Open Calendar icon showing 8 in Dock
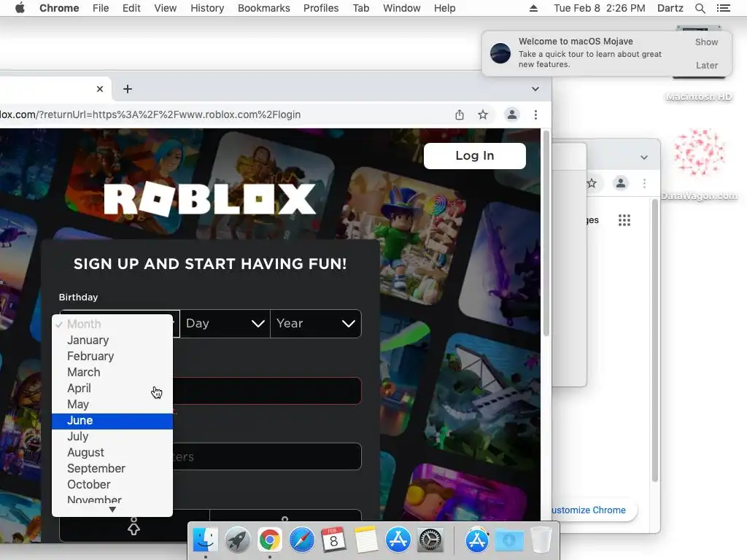 pyautogui.click(x=333, y=540)
